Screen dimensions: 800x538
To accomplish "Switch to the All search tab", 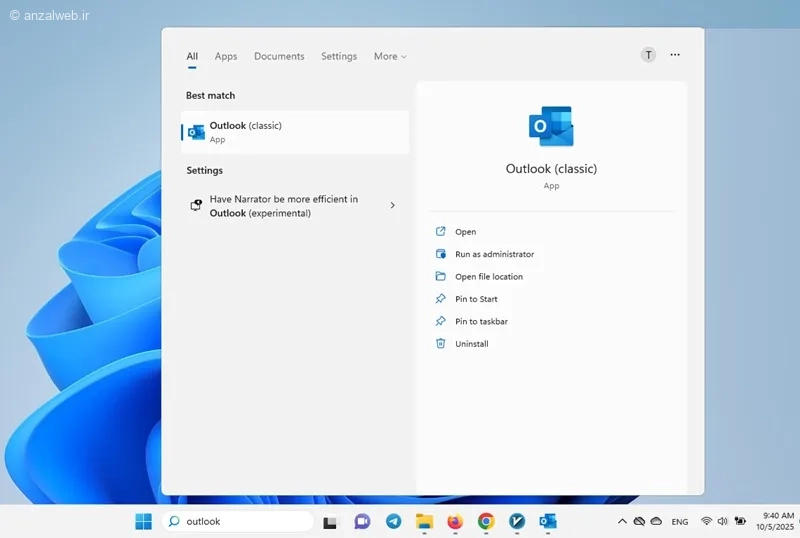I will pos(192,57).
